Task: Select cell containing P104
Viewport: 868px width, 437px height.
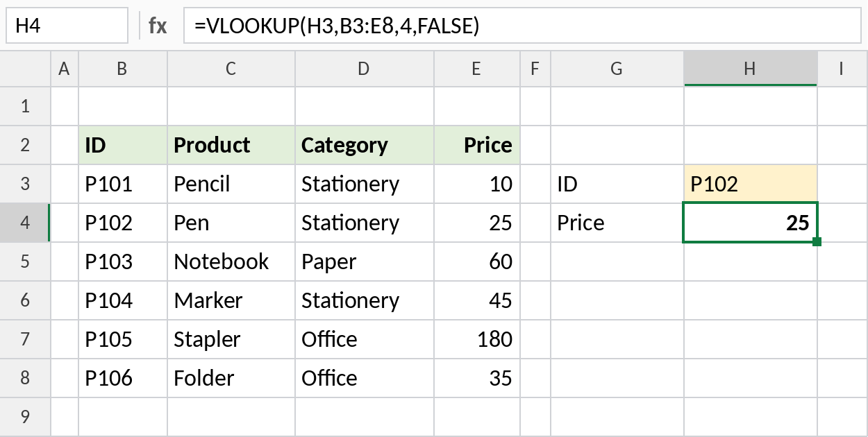Action: pos(123,300)
